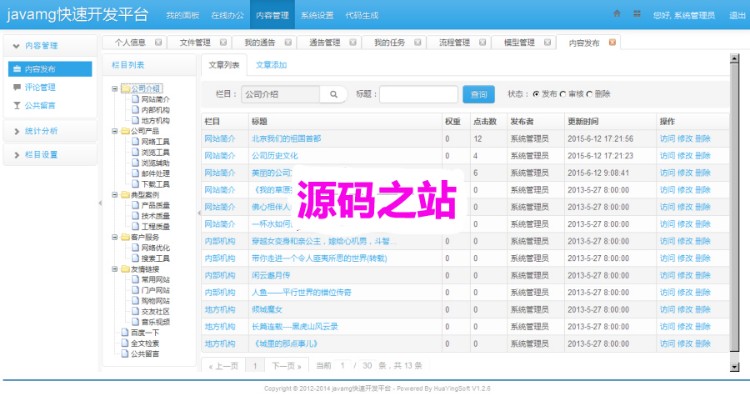Collapse the 公司介绍 tree node
Screen dimensions: 750x396
[115, 88]
